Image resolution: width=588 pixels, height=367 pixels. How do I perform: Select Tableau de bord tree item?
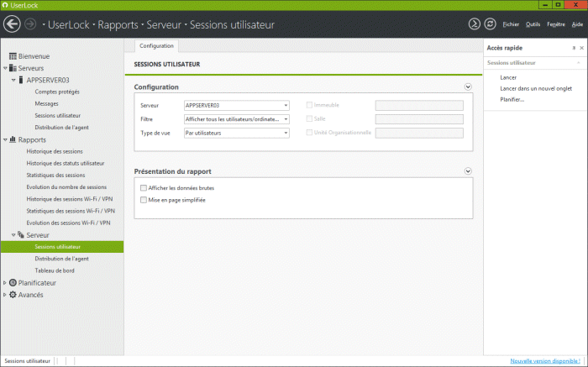click(55, 270)
